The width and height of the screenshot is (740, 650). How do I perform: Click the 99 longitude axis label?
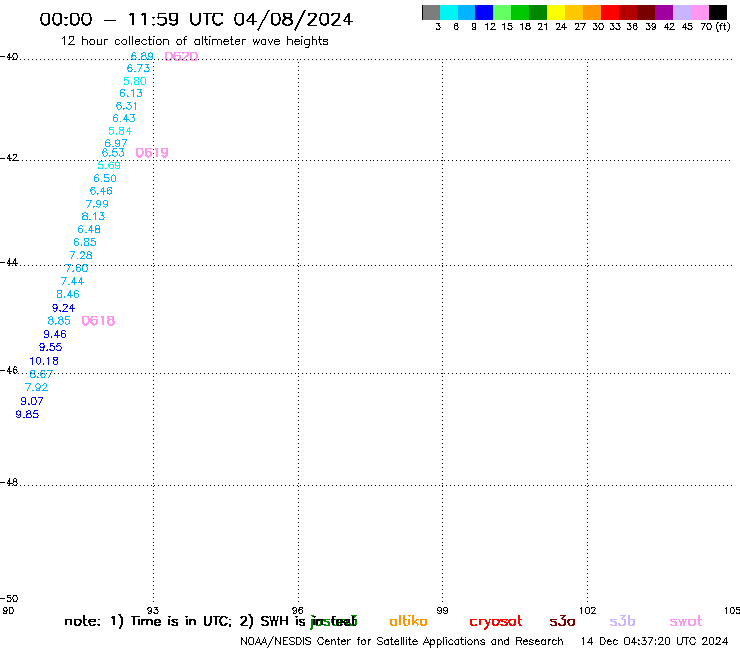coord(442,611)
